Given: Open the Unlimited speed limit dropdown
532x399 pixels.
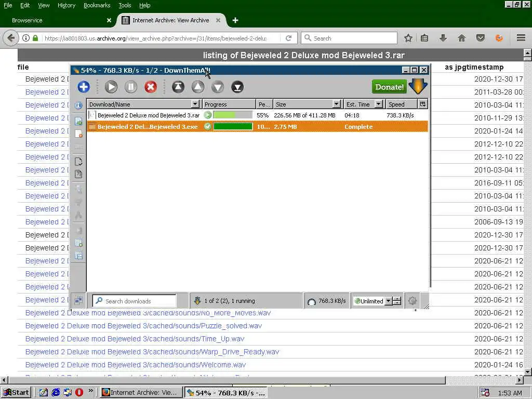Looking at the screenshot, I should point(388,301).
